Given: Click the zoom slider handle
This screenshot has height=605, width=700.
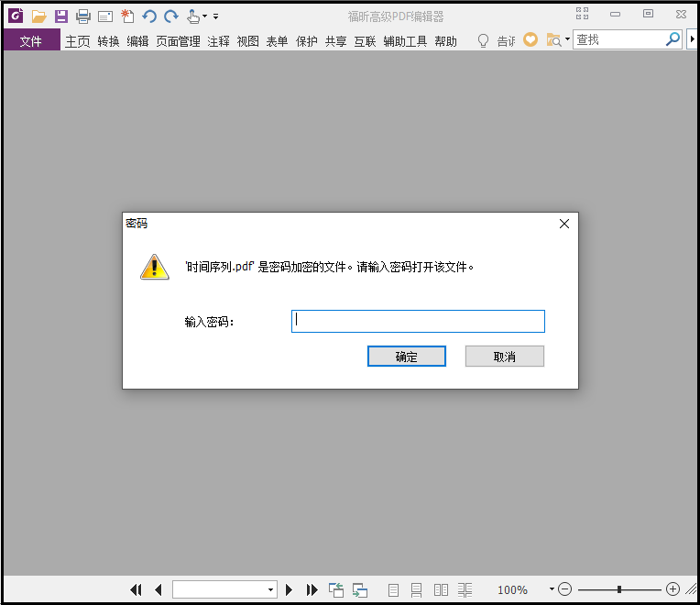Looking at the screenshot, I should (x=619, y=589).
